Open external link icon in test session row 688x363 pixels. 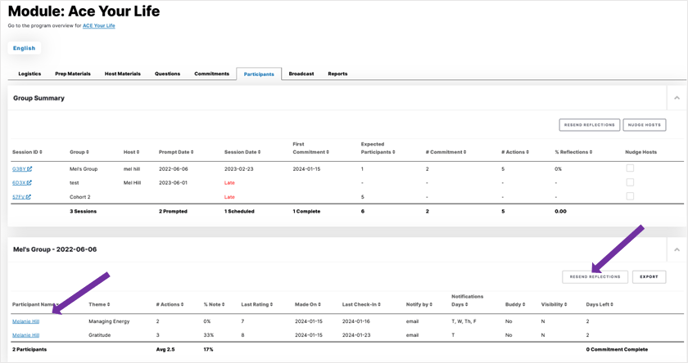click(x=29, y=183)
